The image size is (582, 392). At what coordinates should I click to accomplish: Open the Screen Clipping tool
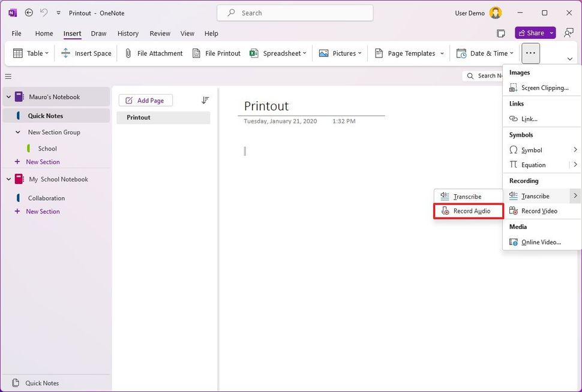click(541, 88)
